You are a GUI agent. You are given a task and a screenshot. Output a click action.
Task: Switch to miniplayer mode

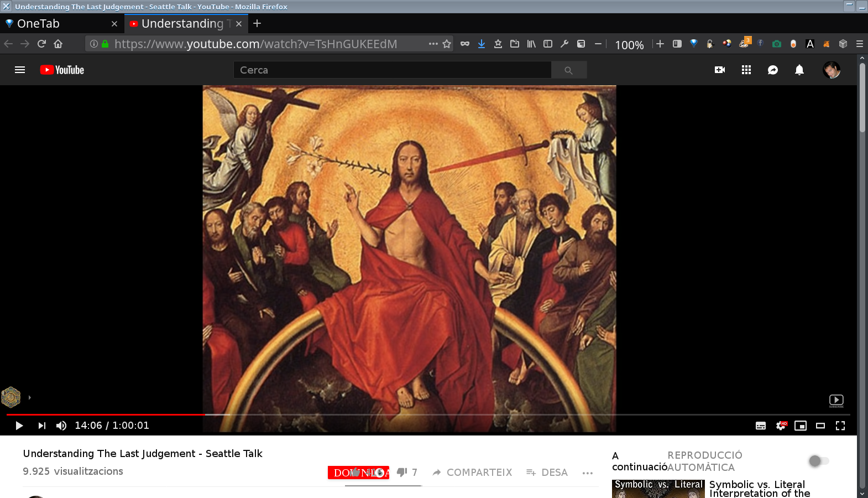click(x=801, y=426)
